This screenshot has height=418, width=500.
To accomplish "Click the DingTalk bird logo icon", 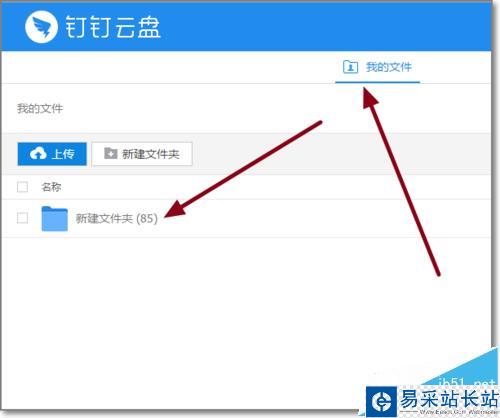I will [41, 26].
